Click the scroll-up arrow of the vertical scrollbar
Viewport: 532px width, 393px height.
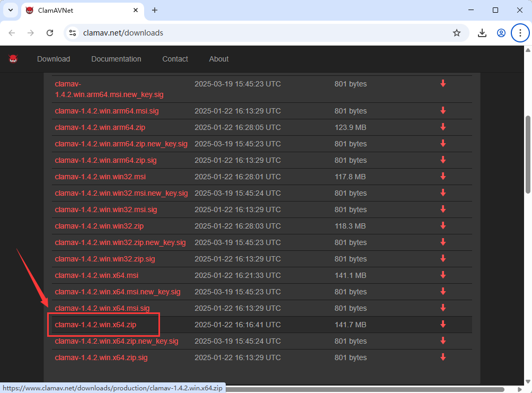tap(528, 50)
